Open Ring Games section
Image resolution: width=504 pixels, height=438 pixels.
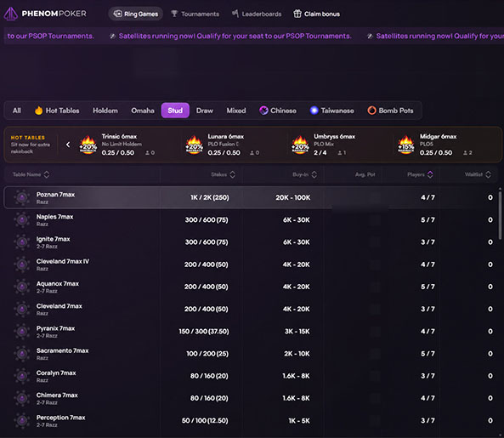(x=136, y=14)
